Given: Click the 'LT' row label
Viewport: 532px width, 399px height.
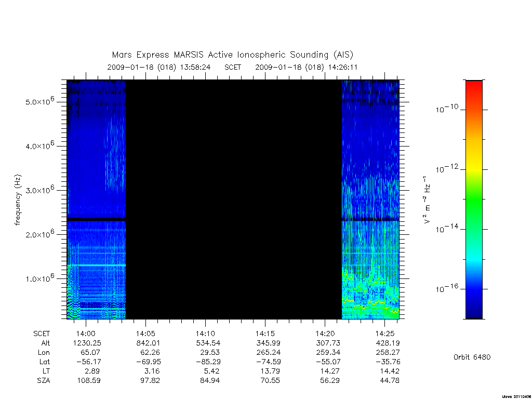Looking at the screenshot, I should coord(46,371).
